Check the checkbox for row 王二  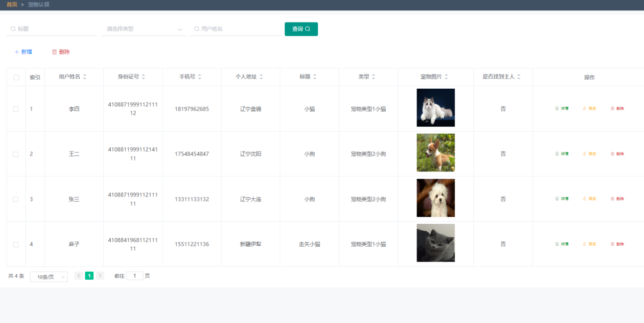(x=16, y=154)
